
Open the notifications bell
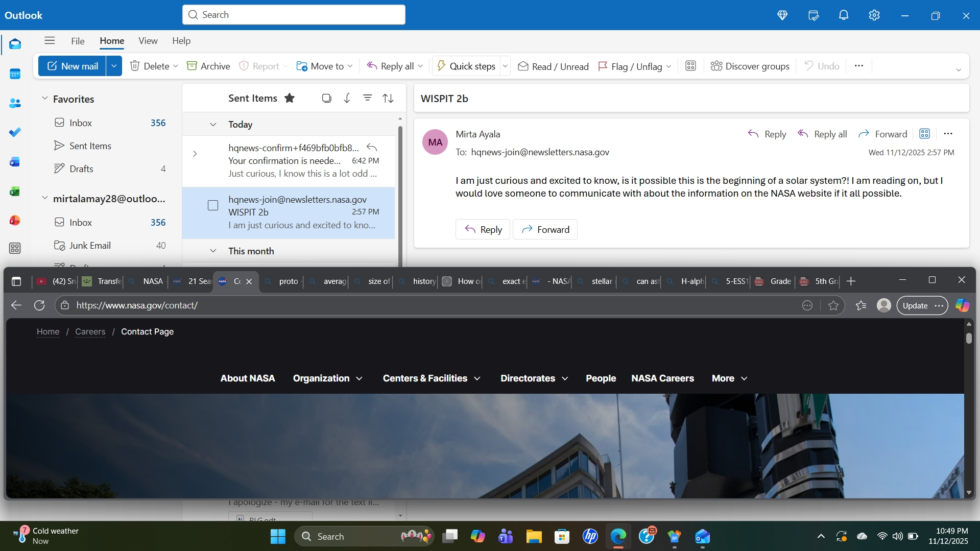844,15
